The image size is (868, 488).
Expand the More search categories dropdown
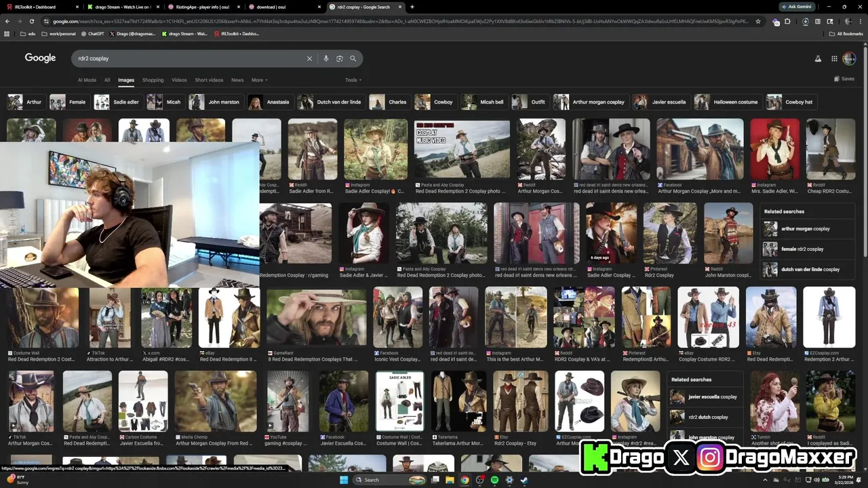259,80
